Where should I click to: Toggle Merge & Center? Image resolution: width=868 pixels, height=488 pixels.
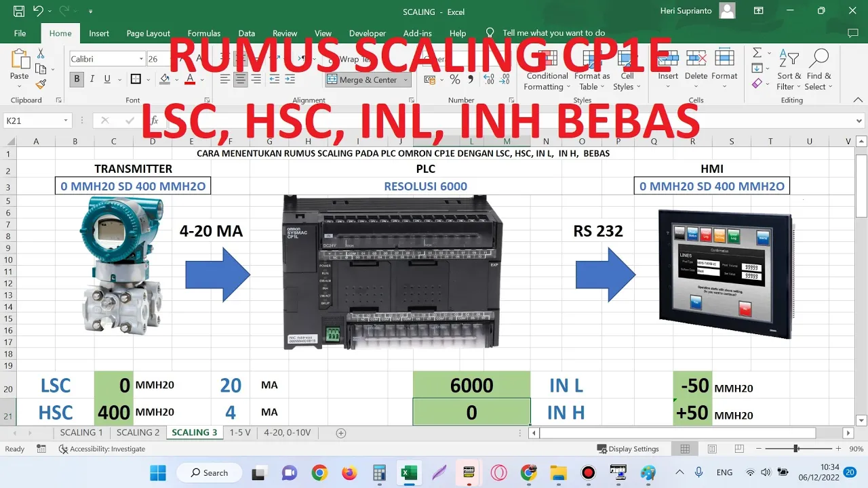pos(368,79)
